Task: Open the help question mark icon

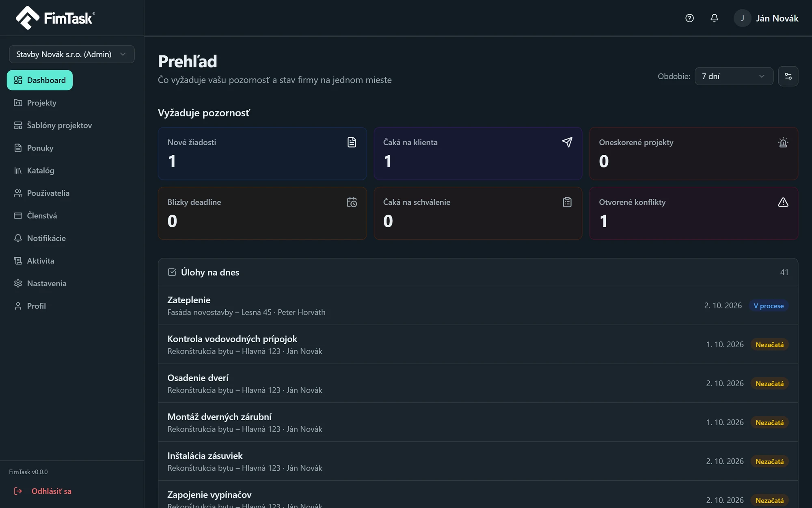Action: [x=689, y=18]
